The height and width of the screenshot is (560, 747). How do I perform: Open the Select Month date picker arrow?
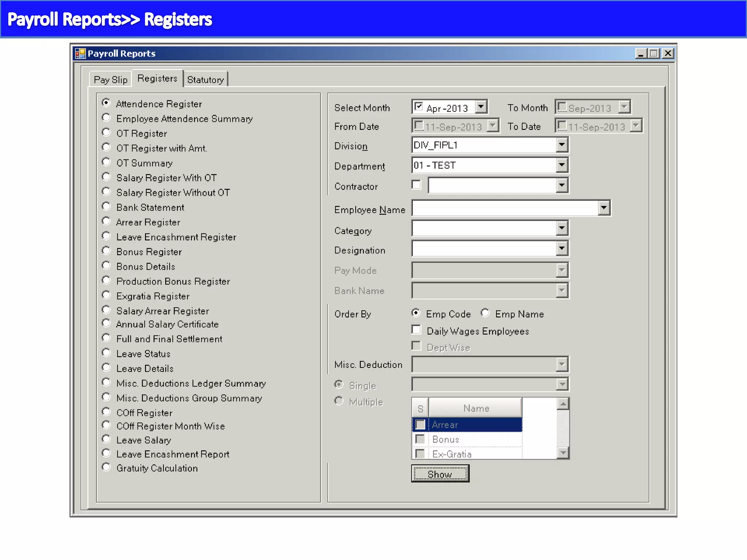coord(481,107)
